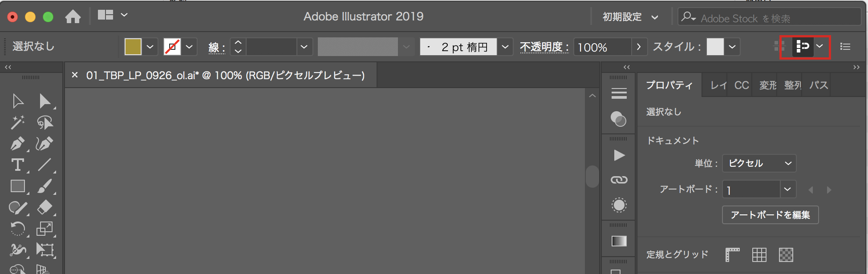Click the 不透明度 opacity link
Screen dimensions: 868x274
(544, 47)
